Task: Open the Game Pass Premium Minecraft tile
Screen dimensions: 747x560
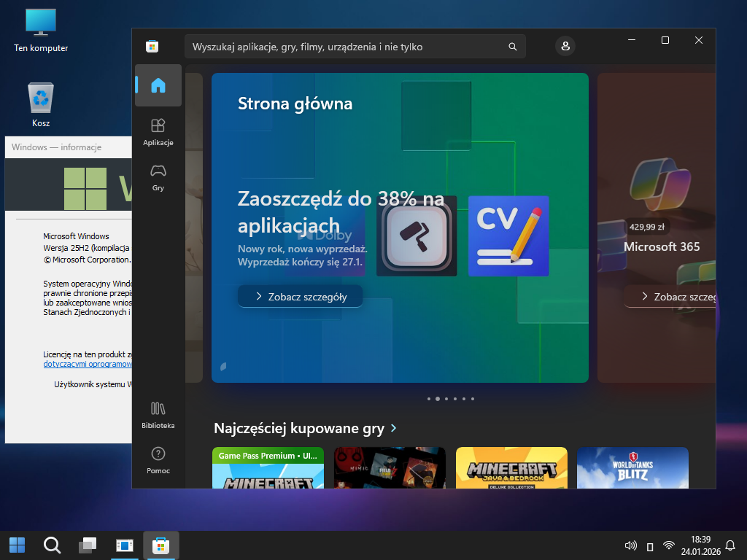Action: 268,467
